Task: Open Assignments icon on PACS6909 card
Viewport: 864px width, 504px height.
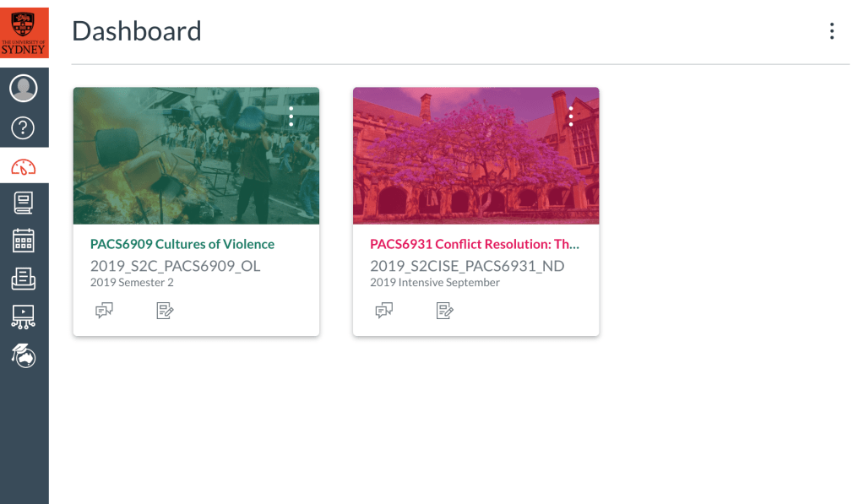Action: [x=165, y=311]
